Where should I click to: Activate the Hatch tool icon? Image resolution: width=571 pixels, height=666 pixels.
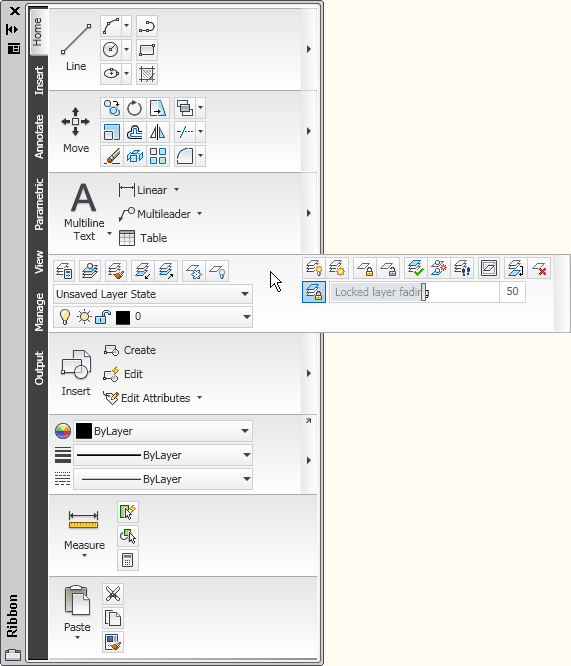147,73
